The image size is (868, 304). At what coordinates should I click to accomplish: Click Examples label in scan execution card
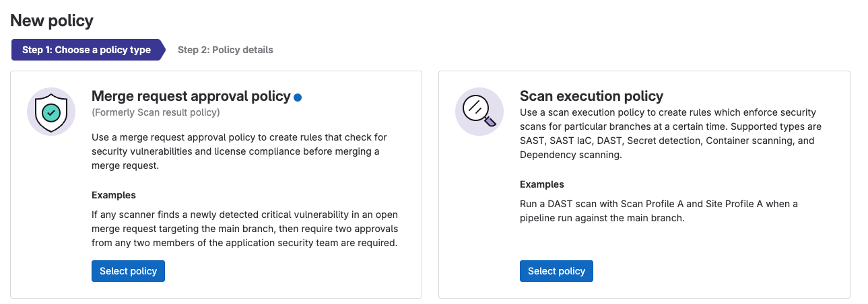point(542,184)
